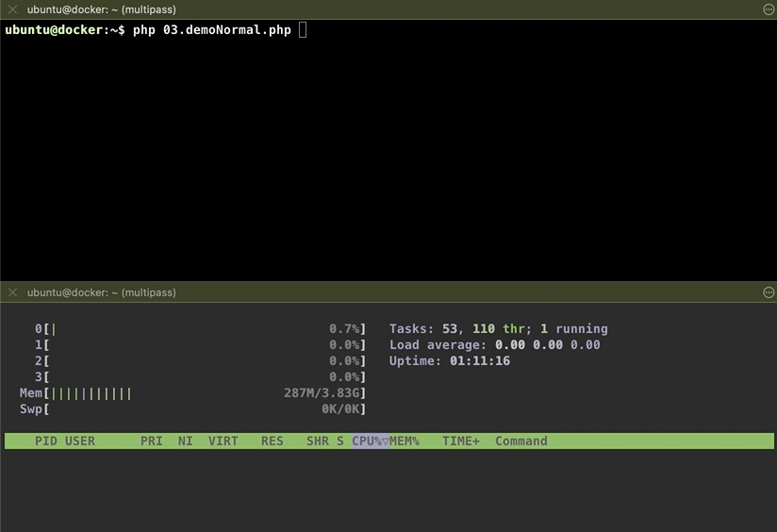The height and width of the screenshot is (532, 777).
Task: Click the Load average readout
Action: (494, 344)
